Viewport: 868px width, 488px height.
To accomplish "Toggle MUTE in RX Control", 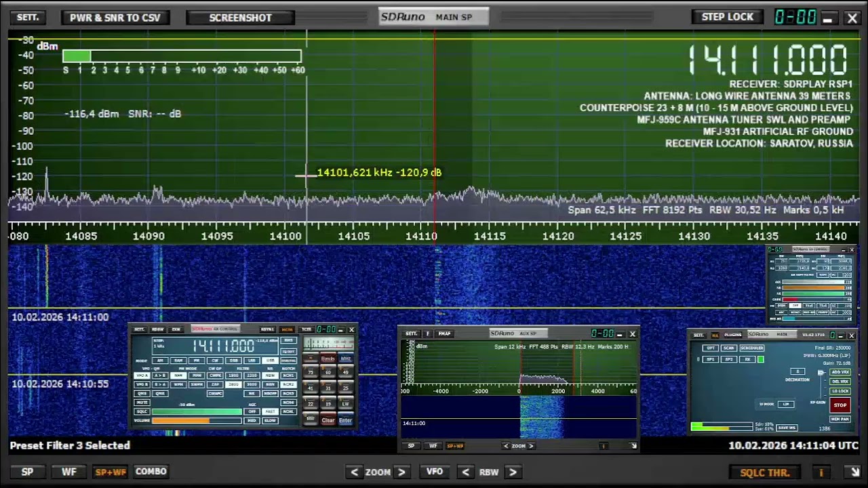I will click(x=142, y=403).
